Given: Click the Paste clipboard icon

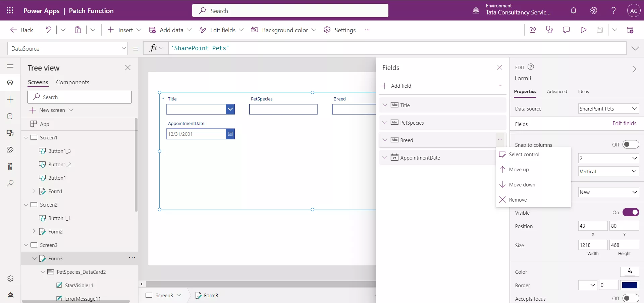Looking at the screenshot, I should 78,30.
